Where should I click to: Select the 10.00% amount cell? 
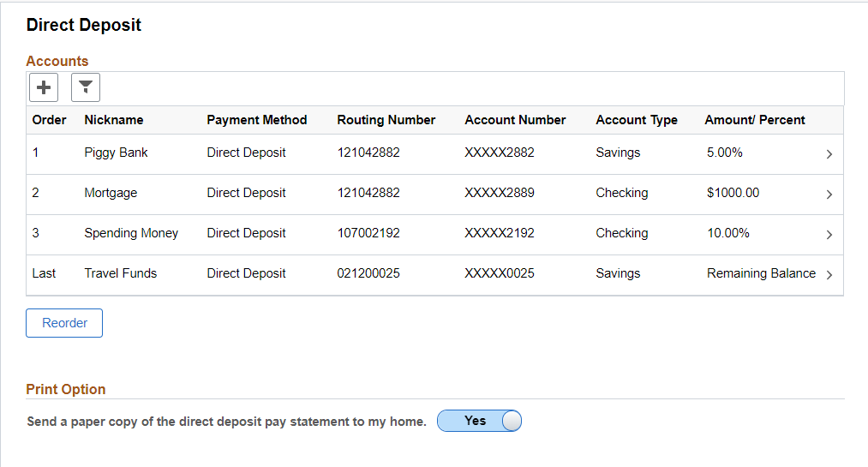pyautogui.click(x=728, y=233)
